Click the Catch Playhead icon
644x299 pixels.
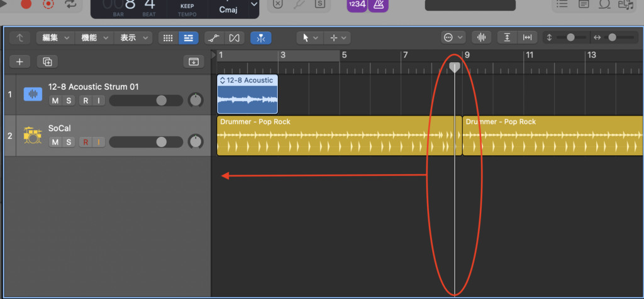click(x=261, y=38)
